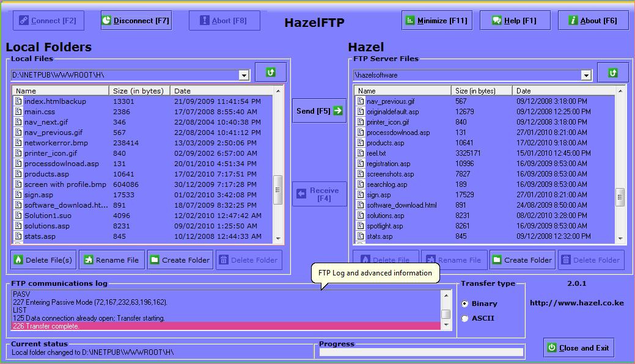The width and height of the screenshot is (635, 364).
Task: Open Help [F1]
Action: (515, 21)
